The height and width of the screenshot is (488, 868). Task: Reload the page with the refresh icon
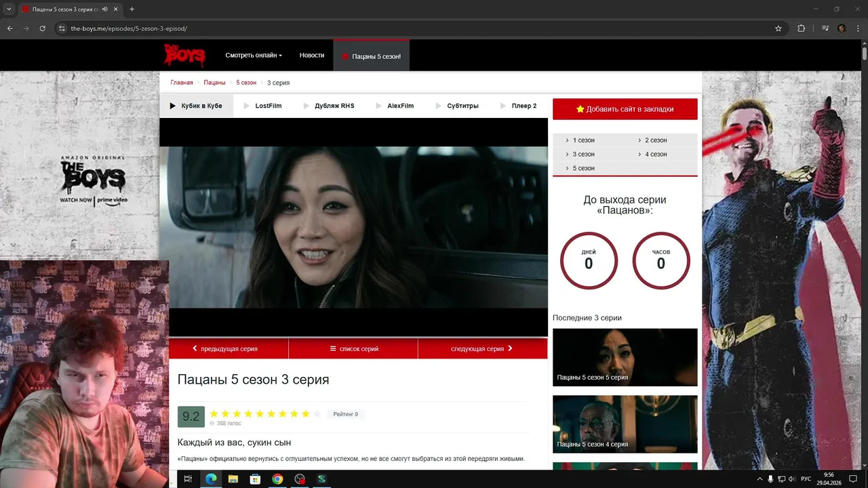click(x=42, y=28)
